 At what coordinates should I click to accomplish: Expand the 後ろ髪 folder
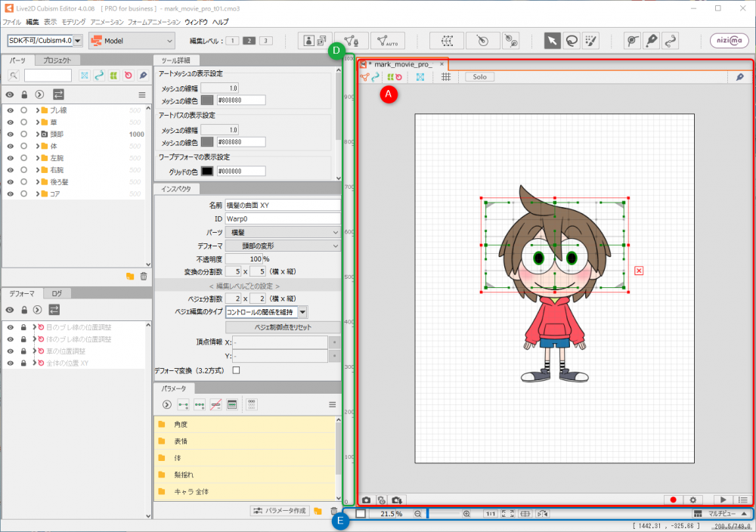pyautogui.click(x=38, y=182)
